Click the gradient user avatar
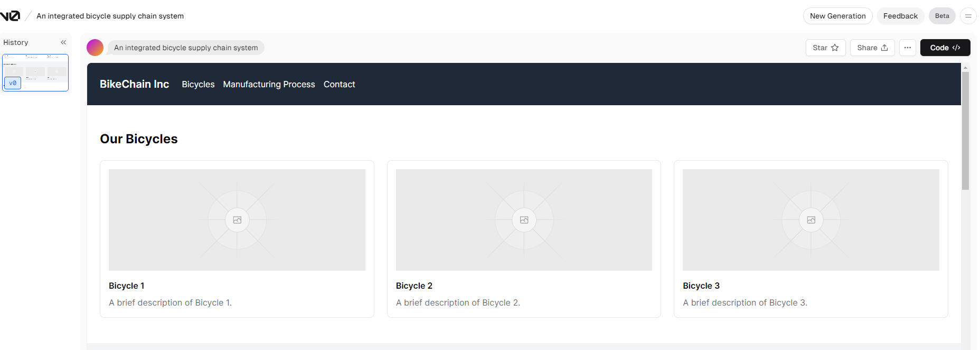This screenshot has height=350, width=980. coord(95,48)
